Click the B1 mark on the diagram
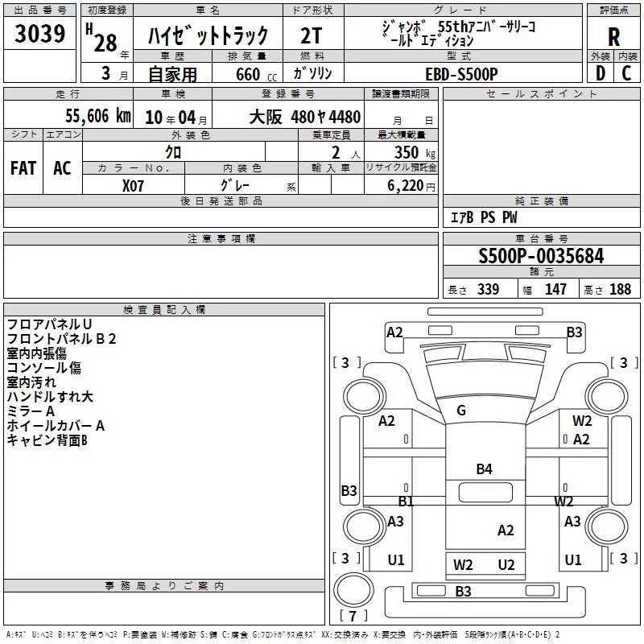Screen dimensions: 644x644 pyautogui.click(x=406, y=501)
